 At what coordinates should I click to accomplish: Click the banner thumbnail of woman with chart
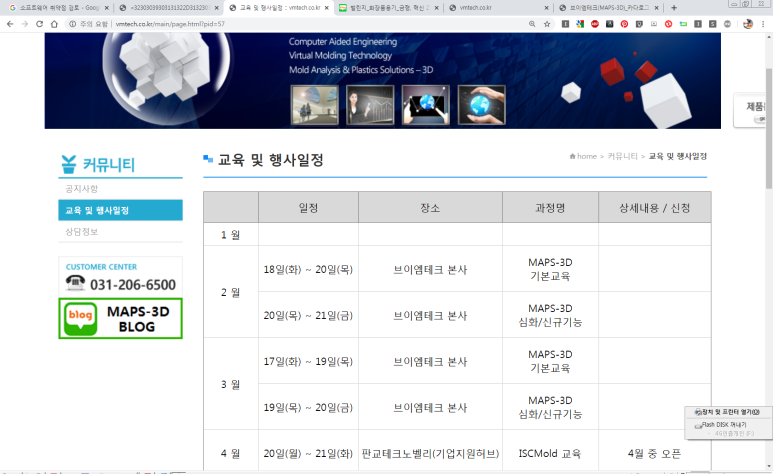(x=370, y=105)
